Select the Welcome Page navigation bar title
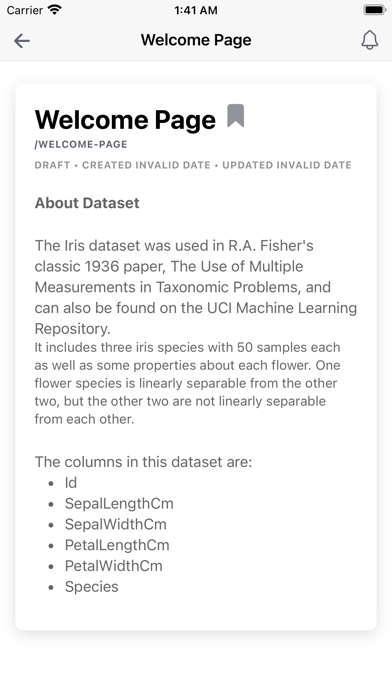Viewport: 392px width, 696px height. 196,40
